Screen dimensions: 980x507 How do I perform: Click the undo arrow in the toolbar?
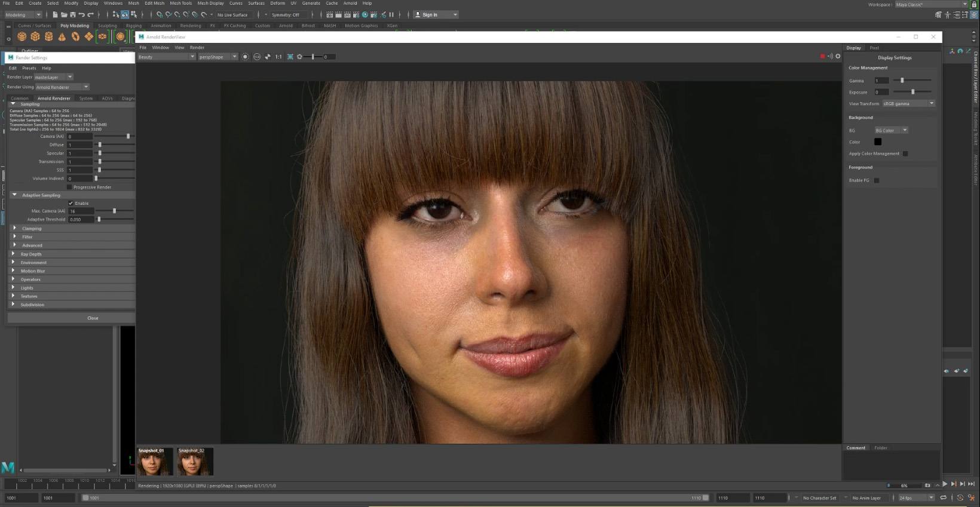(x=82, y=15)
